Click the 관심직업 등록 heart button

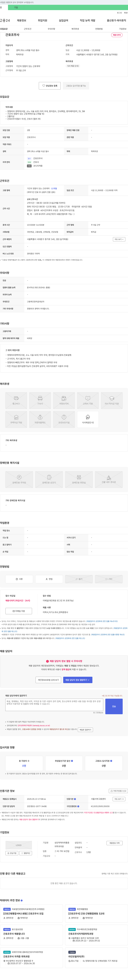click(50, 86)
